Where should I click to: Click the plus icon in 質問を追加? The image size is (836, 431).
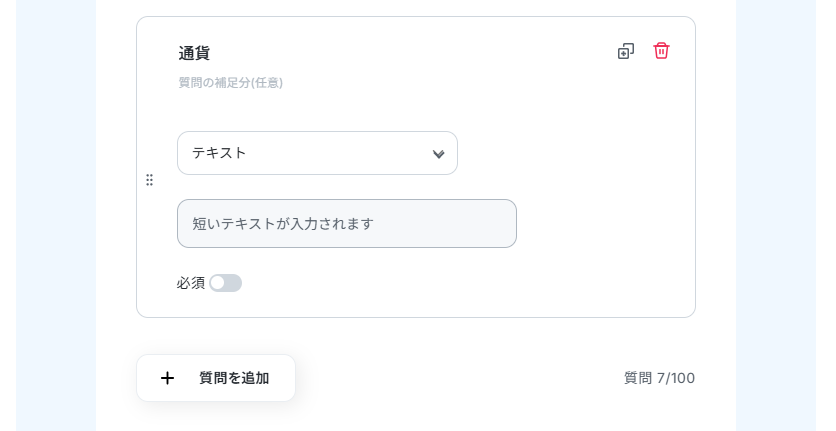(167, 378)
